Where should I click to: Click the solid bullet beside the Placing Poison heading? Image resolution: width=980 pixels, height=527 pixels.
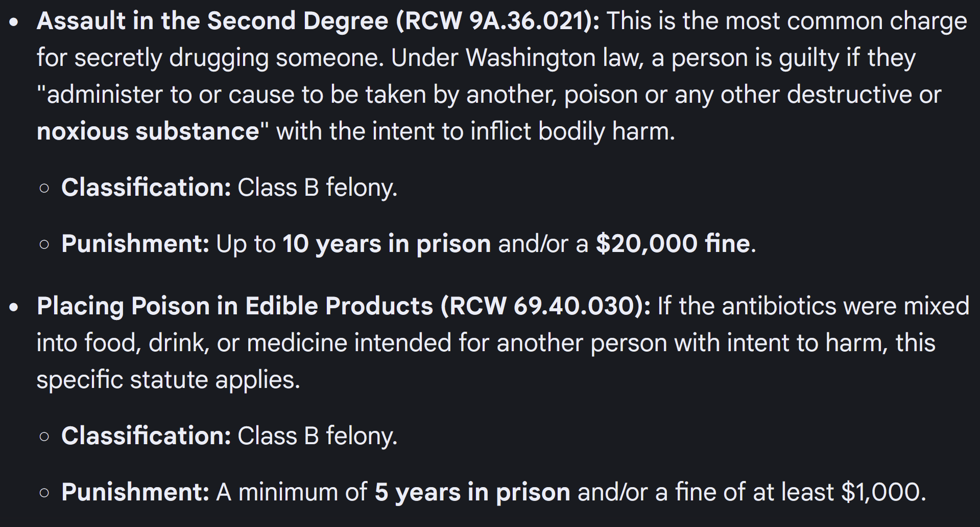pos(14,307)
